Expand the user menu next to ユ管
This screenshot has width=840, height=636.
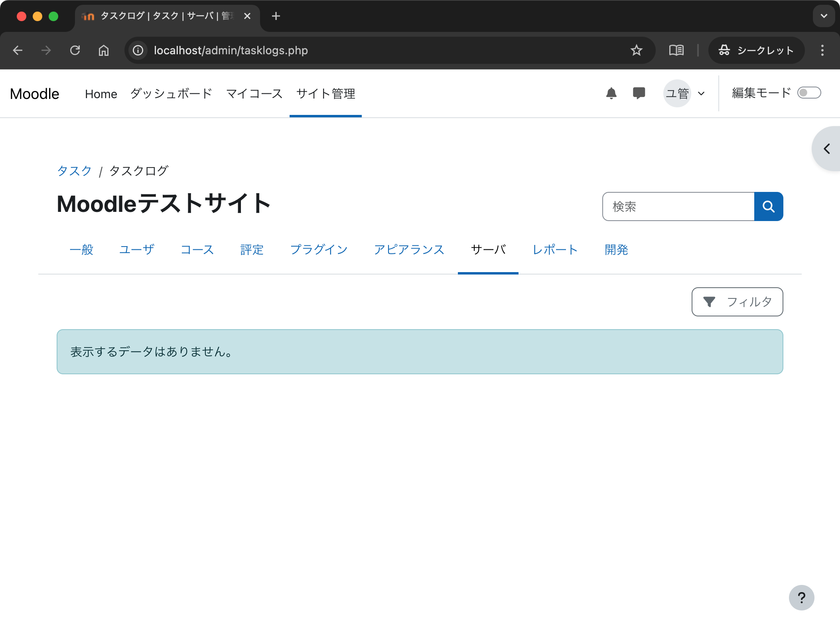click(701, 93)
